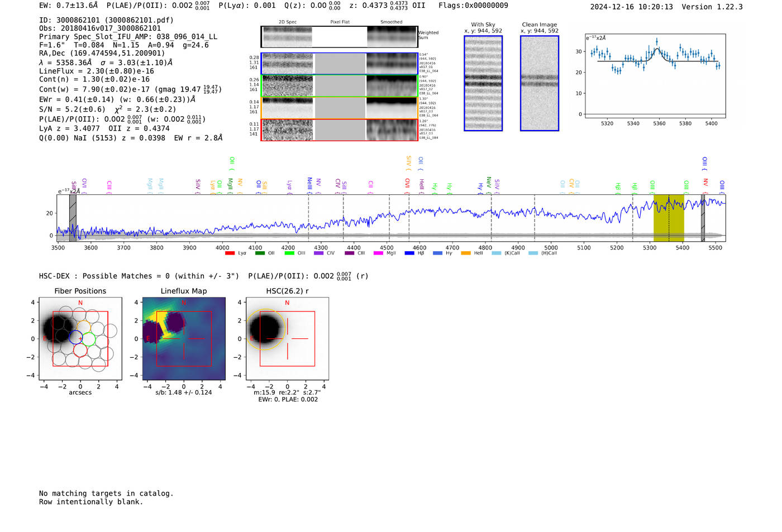Click the Smoothed column header

coord(391,22)
